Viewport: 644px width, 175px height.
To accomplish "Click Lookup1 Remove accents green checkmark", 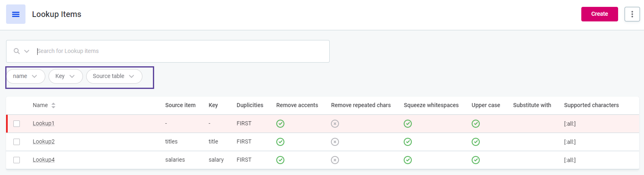I will pyautogui.click(x=280, y=124).
